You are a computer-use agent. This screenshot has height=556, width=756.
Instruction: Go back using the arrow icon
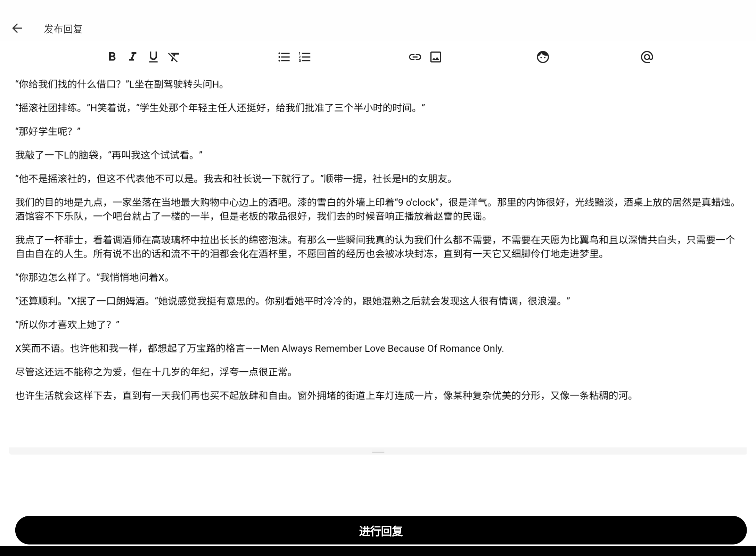pyautogui.click(x=17, y=28)
